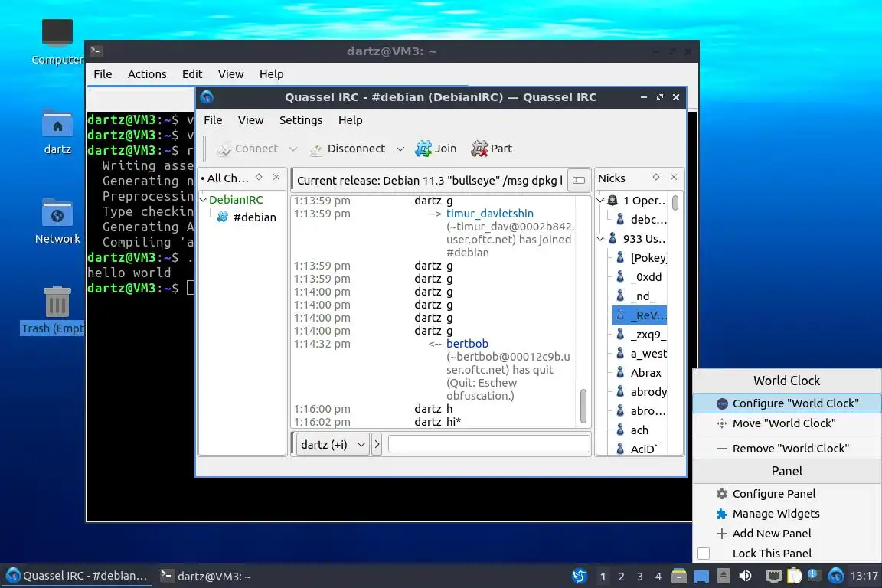Screen dimensions: 882x588
Task: Collapse the 933 Users nick group
Action: [600, 239]
